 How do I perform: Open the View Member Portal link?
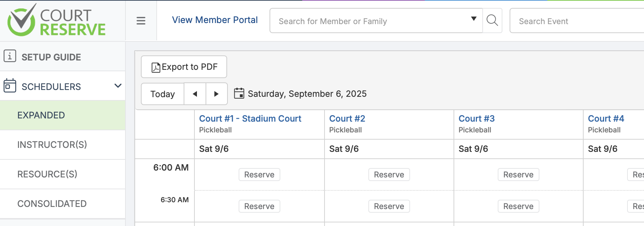point(215,20)
